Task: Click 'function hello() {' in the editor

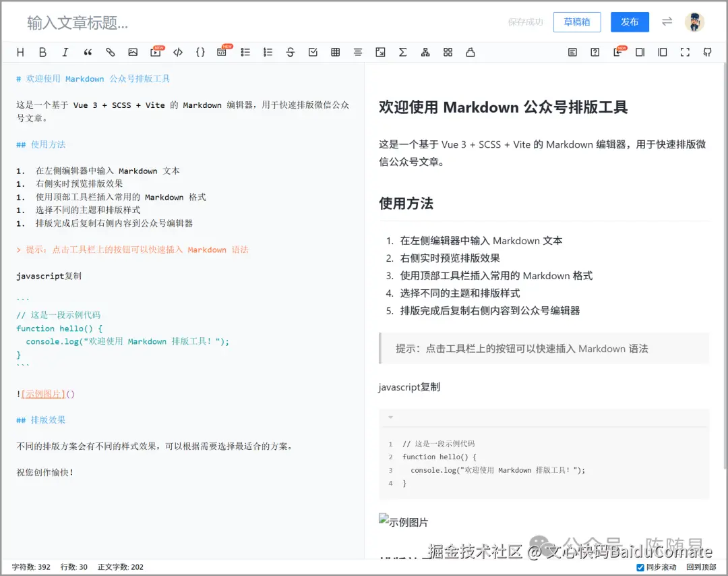Action: click(59, 328)
